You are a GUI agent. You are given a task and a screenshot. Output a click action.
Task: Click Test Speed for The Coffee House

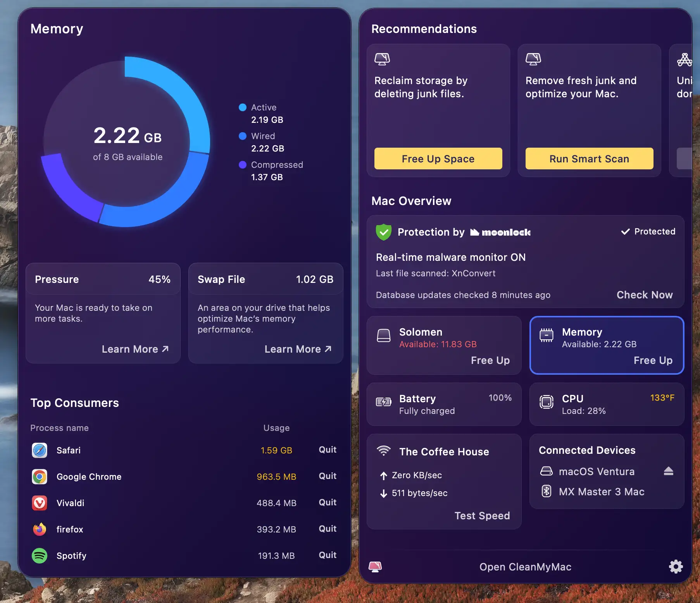(x=482, y=516)
